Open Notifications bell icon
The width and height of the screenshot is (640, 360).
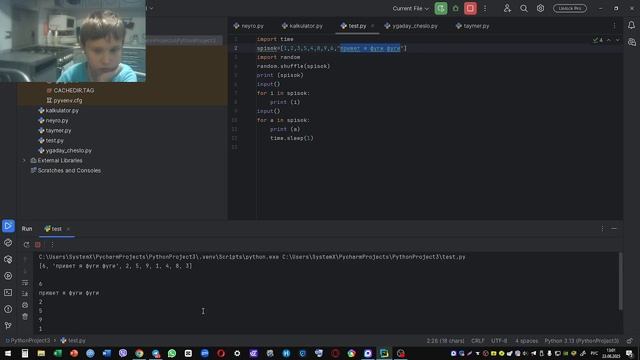click(x=631, y=25)
